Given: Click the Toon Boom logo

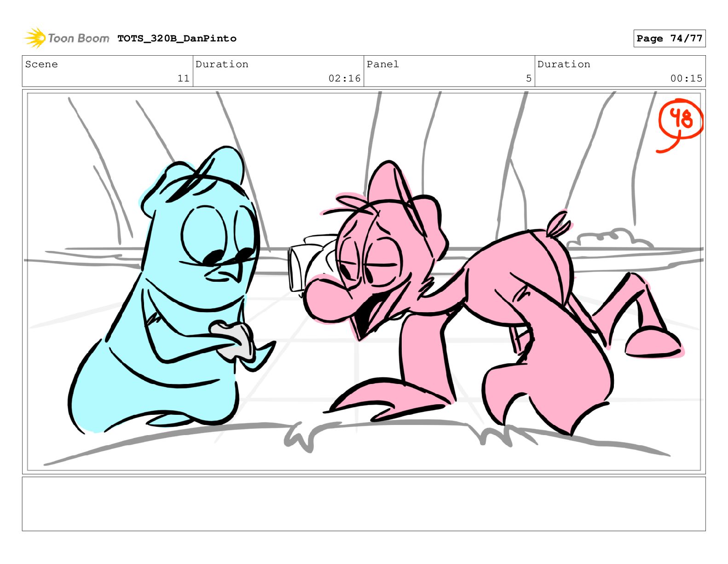Looking at the screenshot, I should point(67,38).
